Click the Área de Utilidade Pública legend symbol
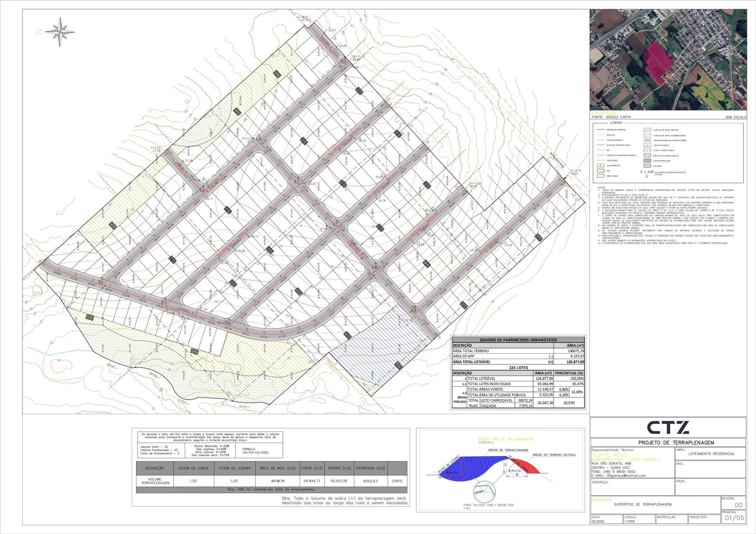Screen dimensions: 756x534 [647, 156]
